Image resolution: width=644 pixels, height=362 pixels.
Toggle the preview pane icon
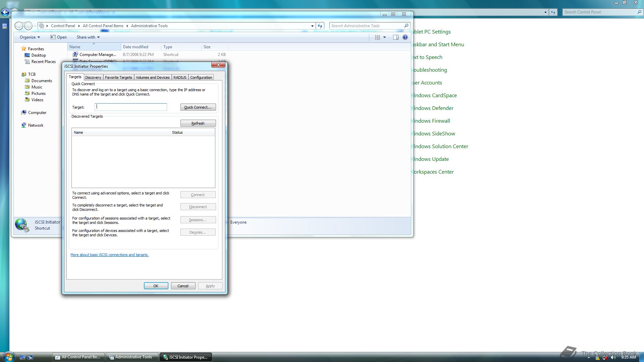coord(396,37)
